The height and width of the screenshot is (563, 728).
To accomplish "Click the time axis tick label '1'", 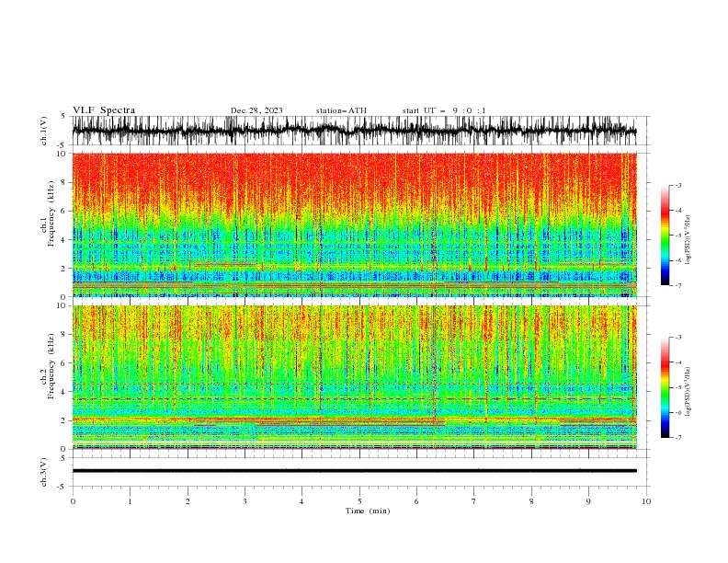I will pos(130,501).
